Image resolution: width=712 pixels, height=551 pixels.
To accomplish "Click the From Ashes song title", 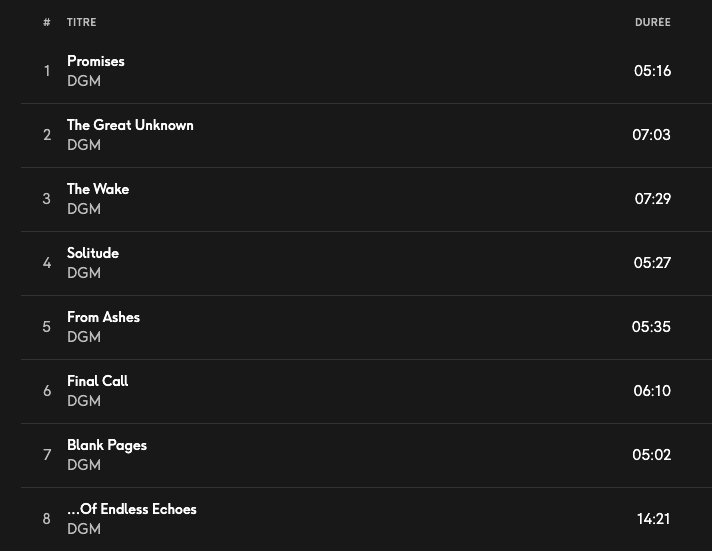I will pos(103,317).
